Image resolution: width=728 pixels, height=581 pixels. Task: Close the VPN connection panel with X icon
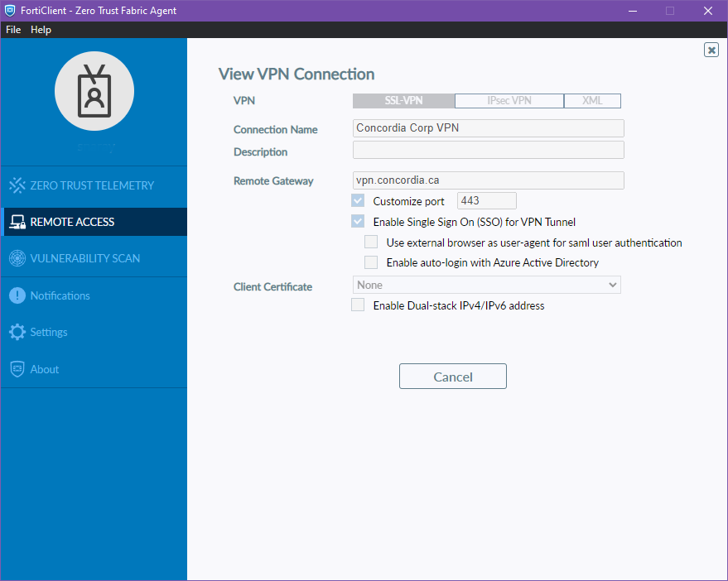pos(711,50)
